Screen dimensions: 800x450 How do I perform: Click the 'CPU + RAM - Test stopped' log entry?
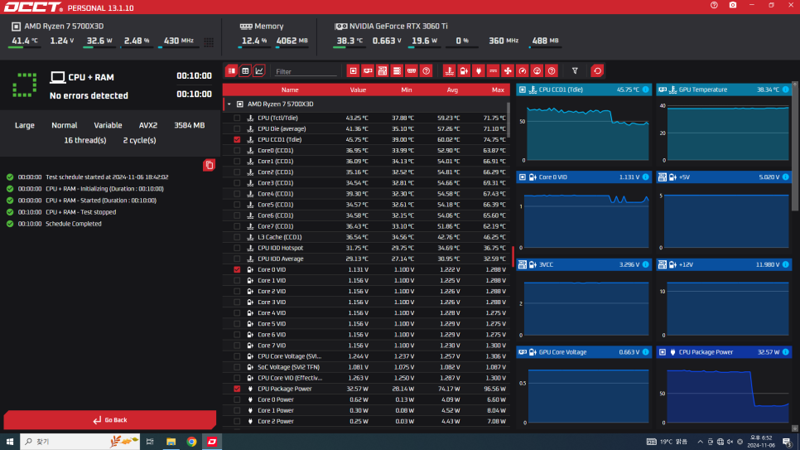point(81,212)
